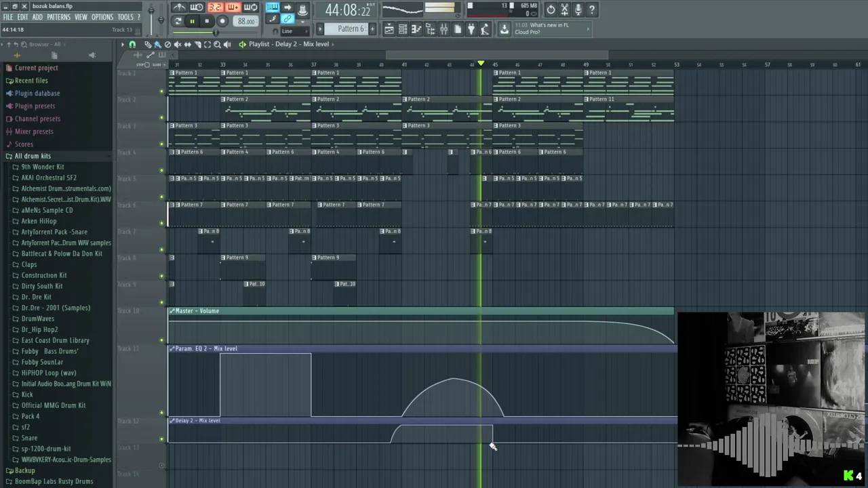Collapse the All drum kits folder
Image resolution: width=868 pixels, height=488 pixels.
33,156
